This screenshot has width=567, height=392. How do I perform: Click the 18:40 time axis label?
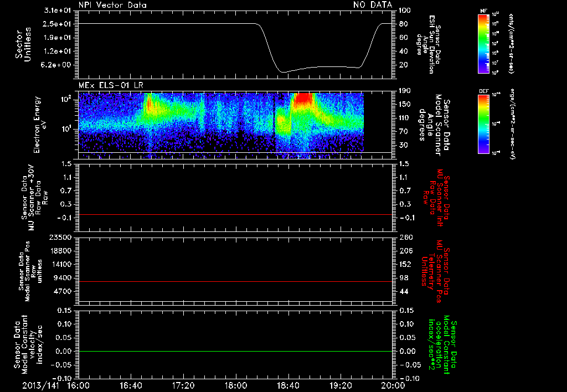click(x=288, y=385)
